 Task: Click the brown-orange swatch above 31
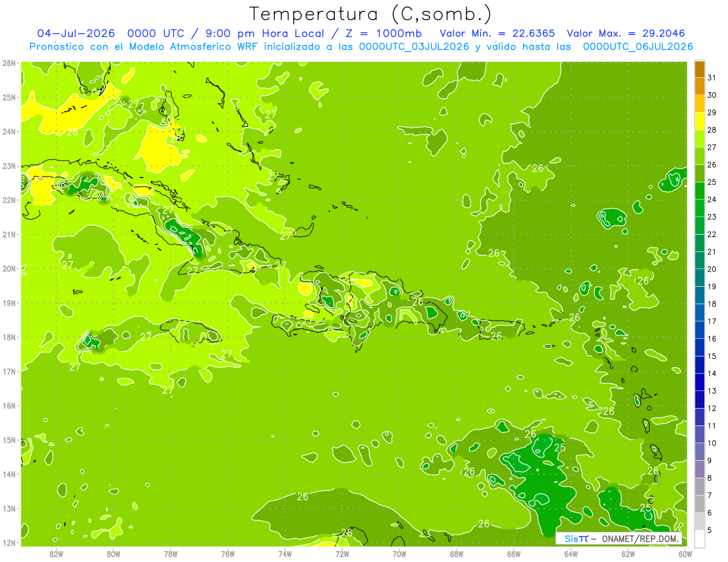[699, 70]
